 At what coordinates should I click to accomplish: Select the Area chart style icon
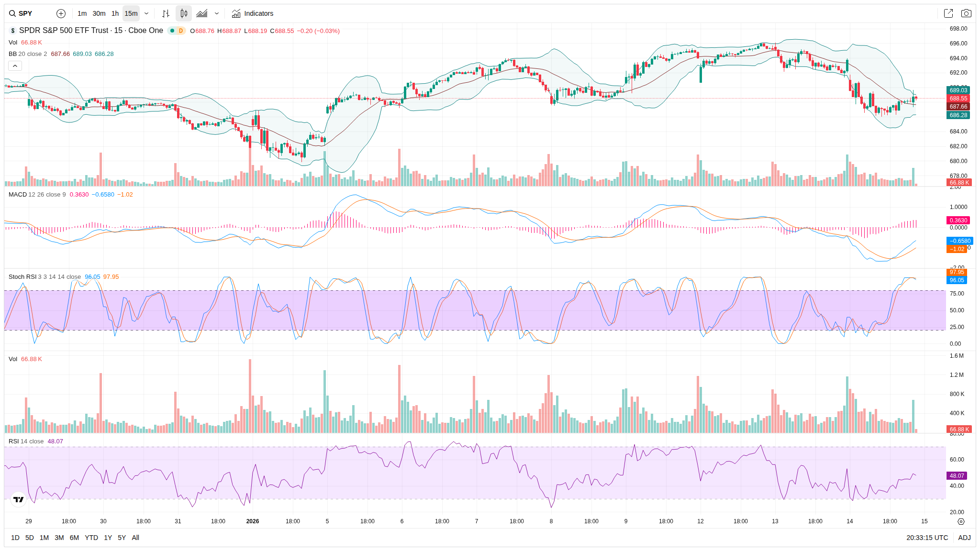click(x=202, y=13)
